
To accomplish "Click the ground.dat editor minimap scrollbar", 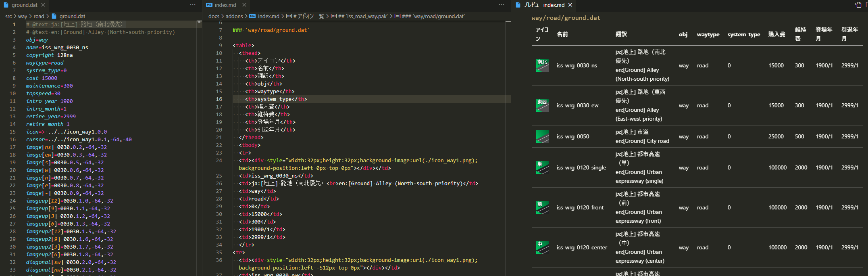I will (199, 148).
